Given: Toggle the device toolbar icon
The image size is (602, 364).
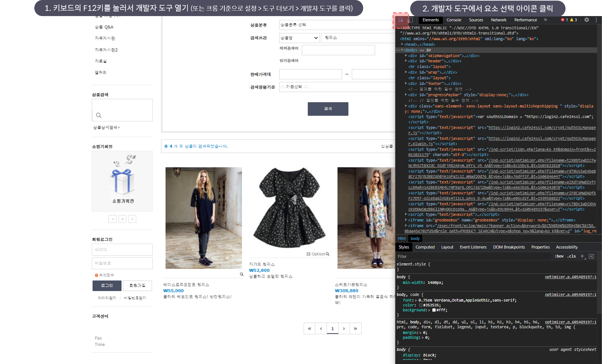Looking at the screenshot, I should click(410, 20).
